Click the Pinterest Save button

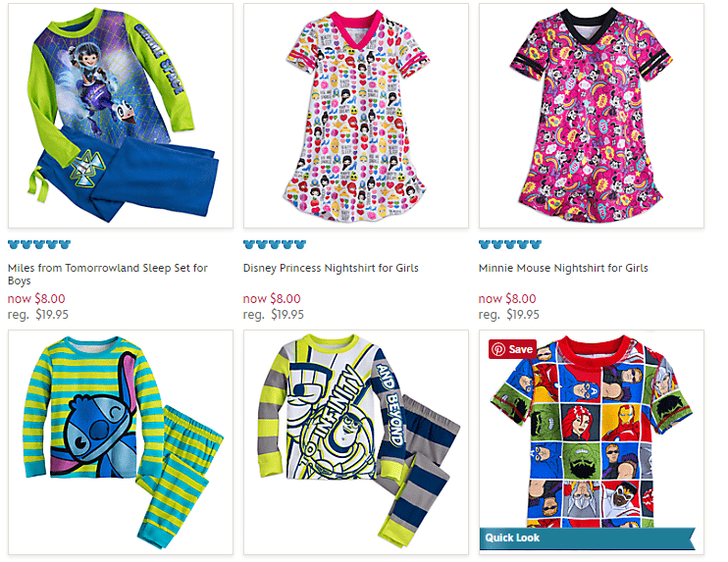[512, 349]
